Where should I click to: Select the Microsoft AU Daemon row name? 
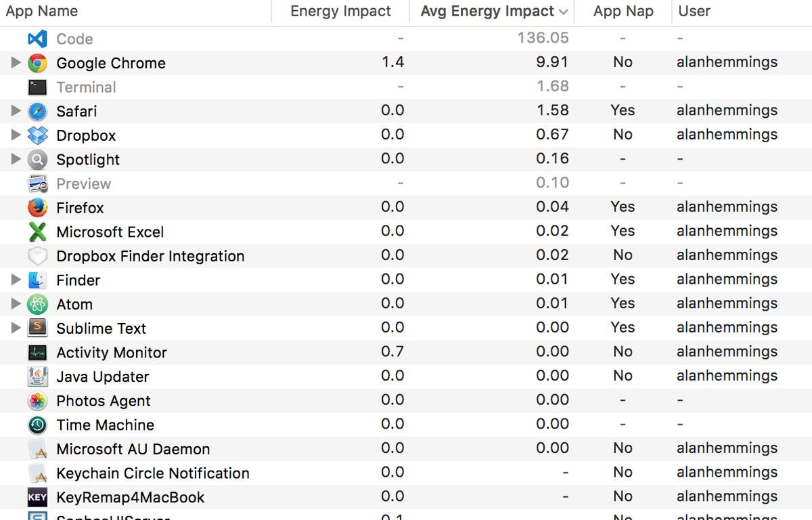(133, 449)
